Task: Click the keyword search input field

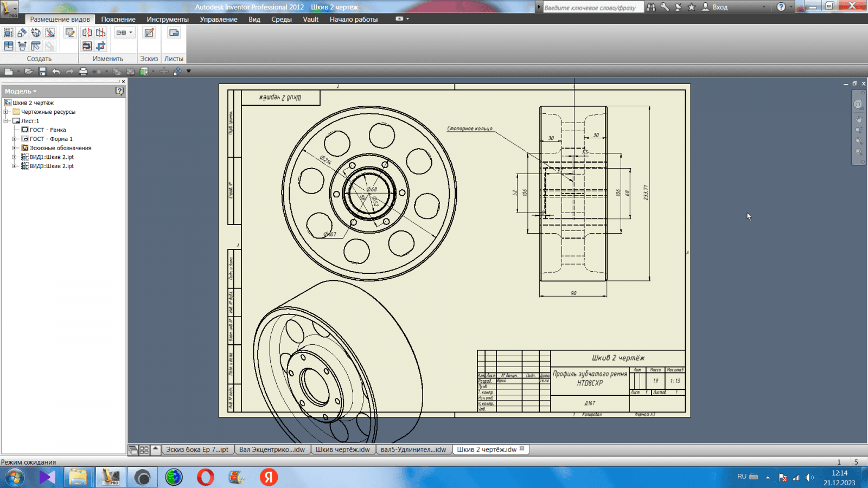Action: click(592, 8)
